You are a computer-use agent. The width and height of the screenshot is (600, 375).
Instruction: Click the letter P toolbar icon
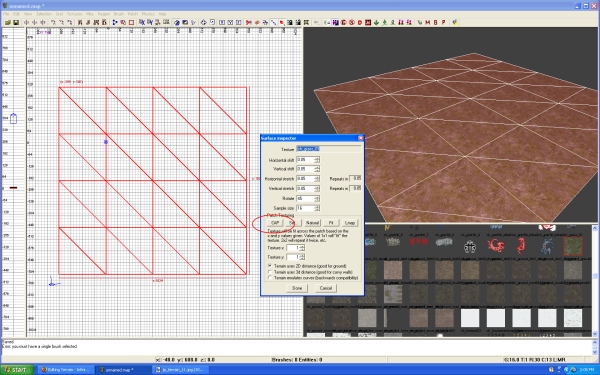tap(443, 23)
